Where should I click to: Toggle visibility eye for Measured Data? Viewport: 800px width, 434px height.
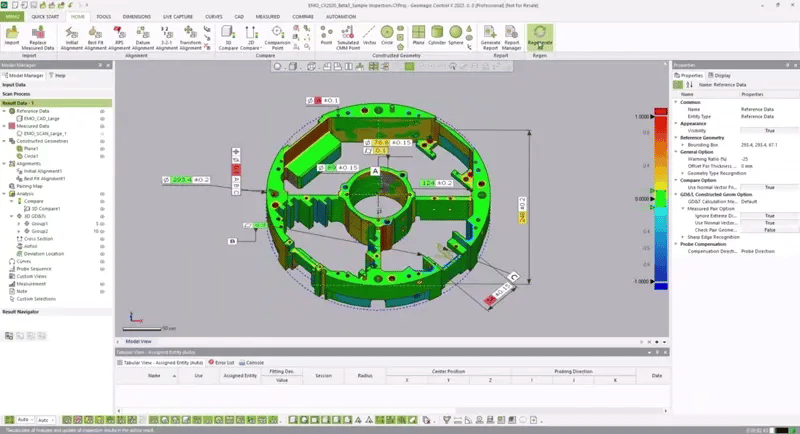click(103, 126)
